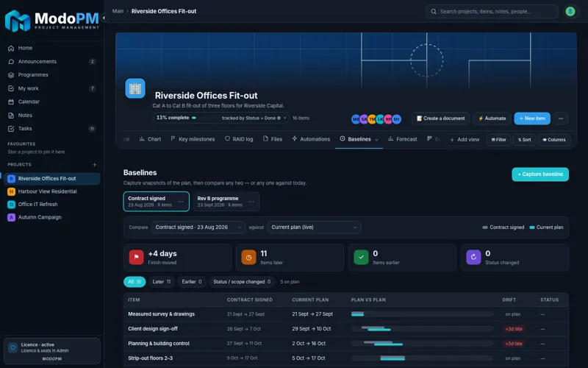This screenshot has width=588, height=368.
Task: Switch to the RAID log tab
Action: click(x=239, y=139)
